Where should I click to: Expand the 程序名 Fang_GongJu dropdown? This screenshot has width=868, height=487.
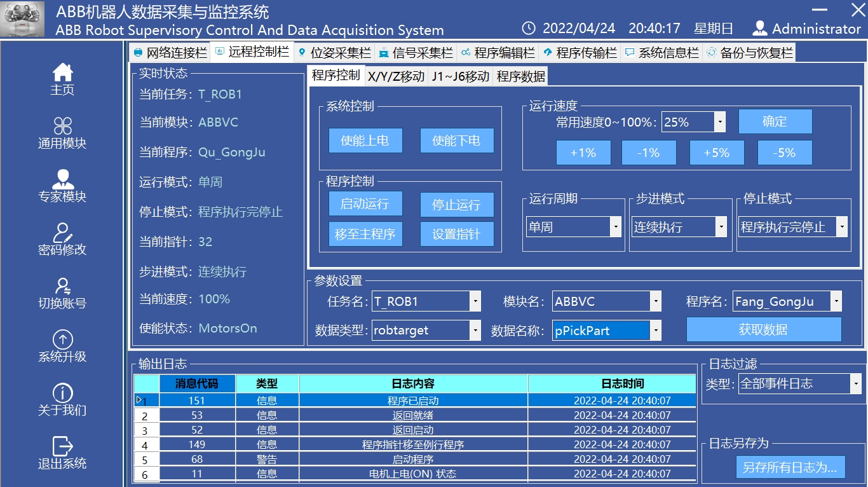[836, 301]
